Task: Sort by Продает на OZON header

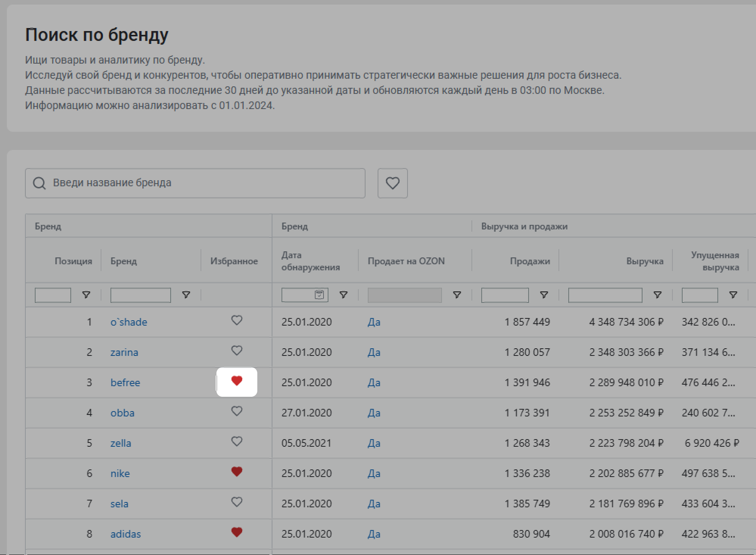Action: [406, 261]
